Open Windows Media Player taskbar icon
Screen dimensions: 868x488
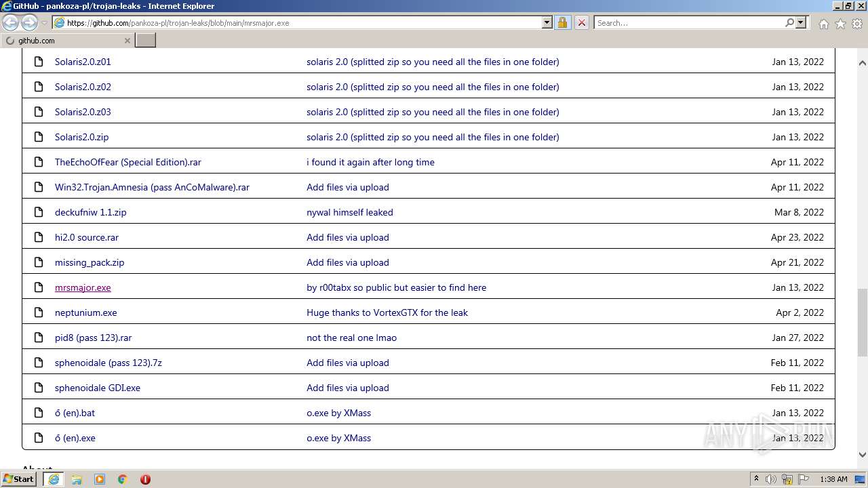(x=100, y=479)
